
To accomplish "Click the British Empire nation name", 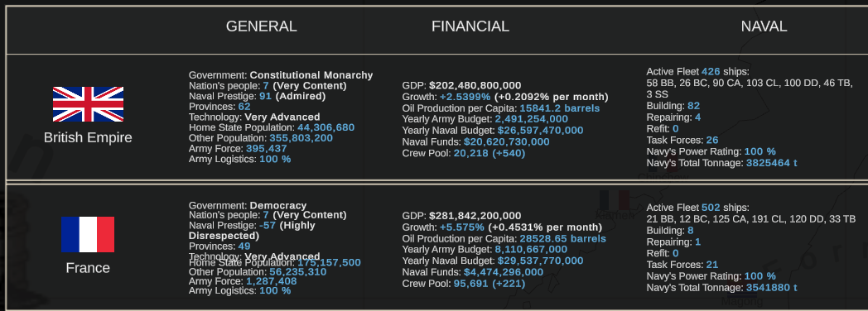I will click(88, 137).
